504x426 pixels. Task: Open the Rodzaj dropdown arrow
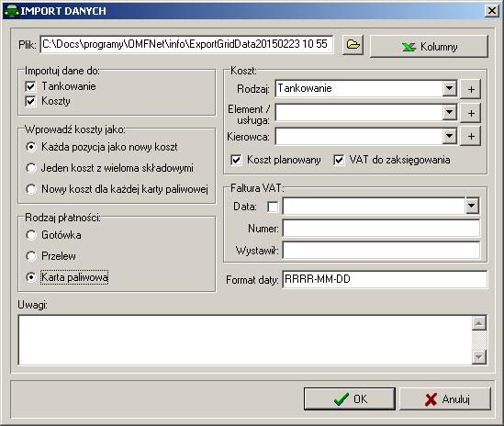[x=449, y=88]
